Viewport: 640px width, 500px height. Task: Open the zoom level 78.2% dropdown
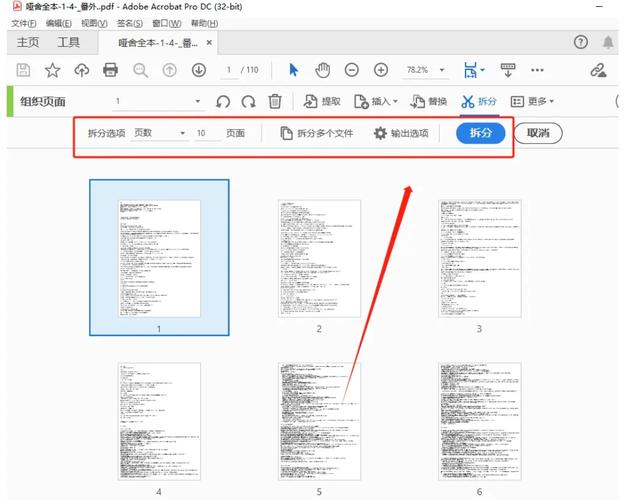coord(425,70)
